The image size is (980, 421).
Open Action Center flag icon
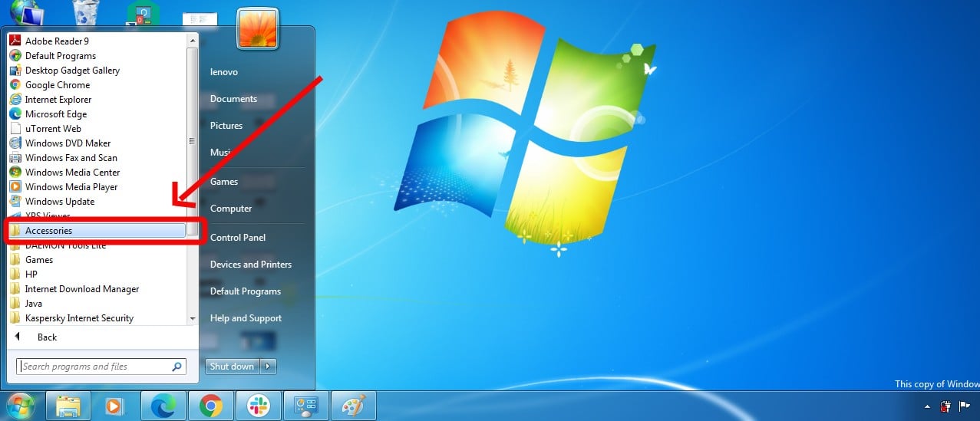pos(964,406)
